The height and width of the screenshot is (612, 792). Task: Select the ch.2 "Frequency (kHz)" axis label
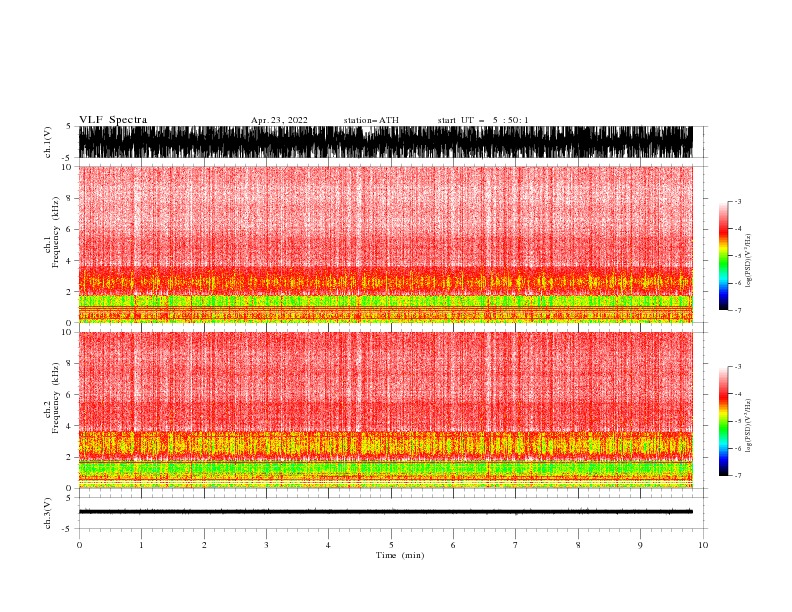(x=56, y=398)
